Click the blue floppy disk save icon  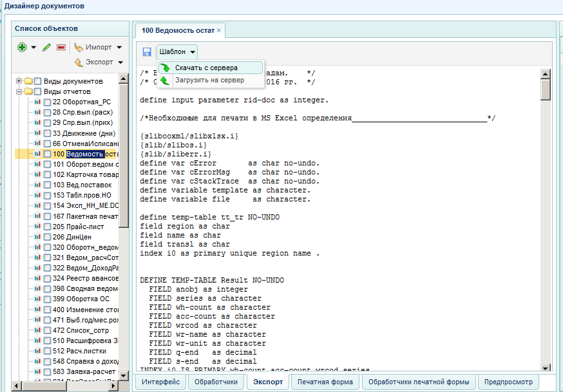click(146, 52)
